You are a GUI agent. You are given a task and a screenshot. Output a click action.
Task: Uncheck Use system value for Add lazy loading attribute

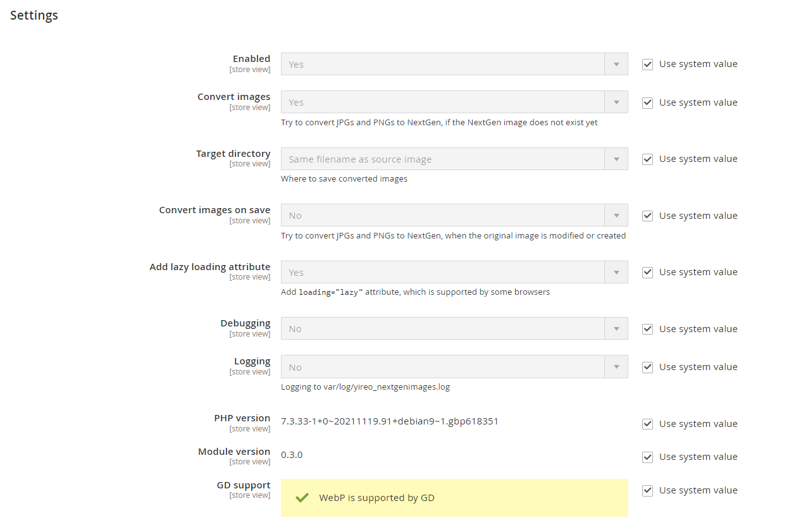tap(647, 271)
